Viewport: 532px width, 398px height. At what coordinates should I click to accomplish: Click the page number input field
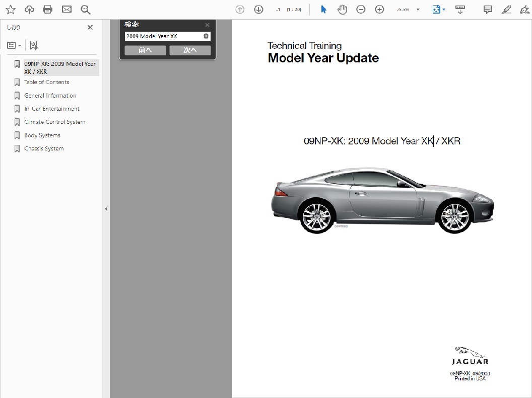coord(278,10)
